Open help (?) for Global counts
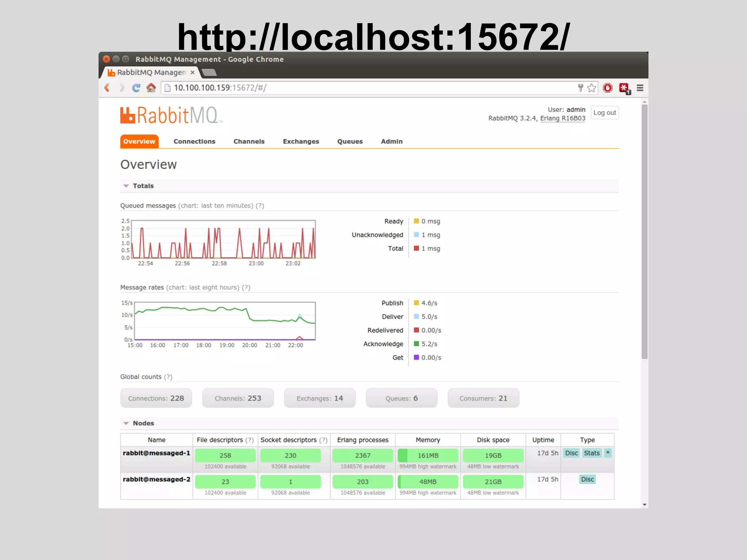 [168, 377]
